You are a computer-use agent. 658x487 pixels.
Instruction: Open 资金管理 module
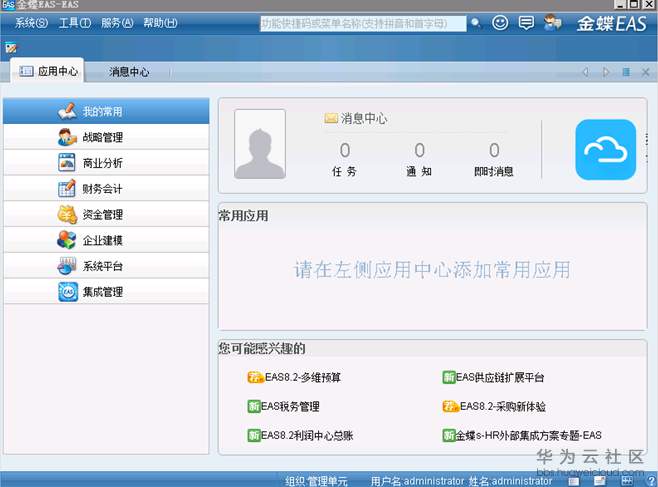click(x=106, y=214)
